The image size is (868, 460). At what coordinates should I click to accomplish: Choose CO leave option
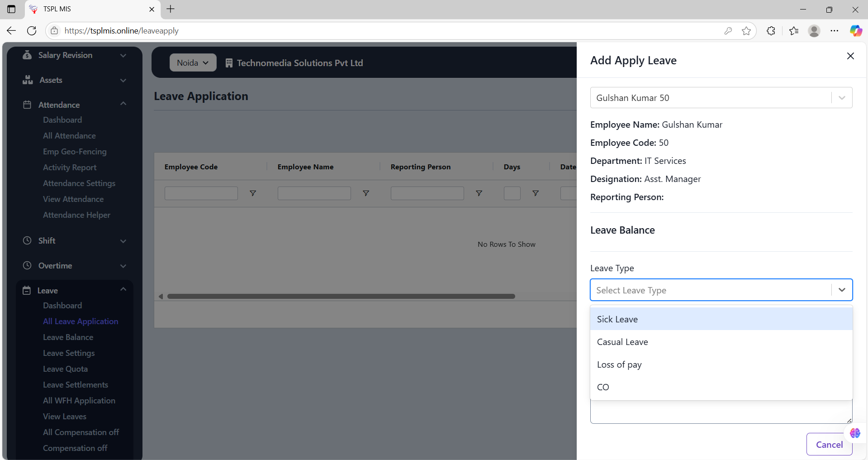[x=721, y=387]
